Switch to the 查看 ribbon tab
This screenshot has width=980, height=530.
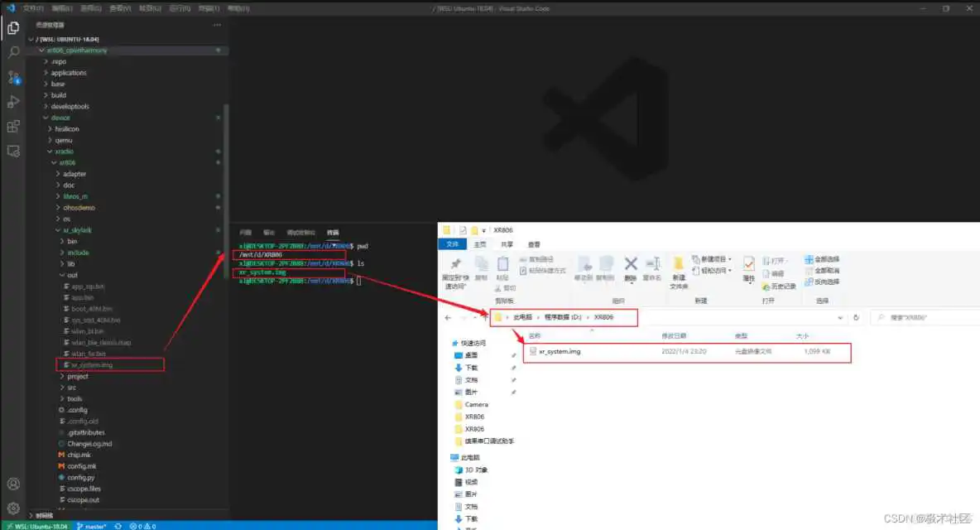point(534,244)
